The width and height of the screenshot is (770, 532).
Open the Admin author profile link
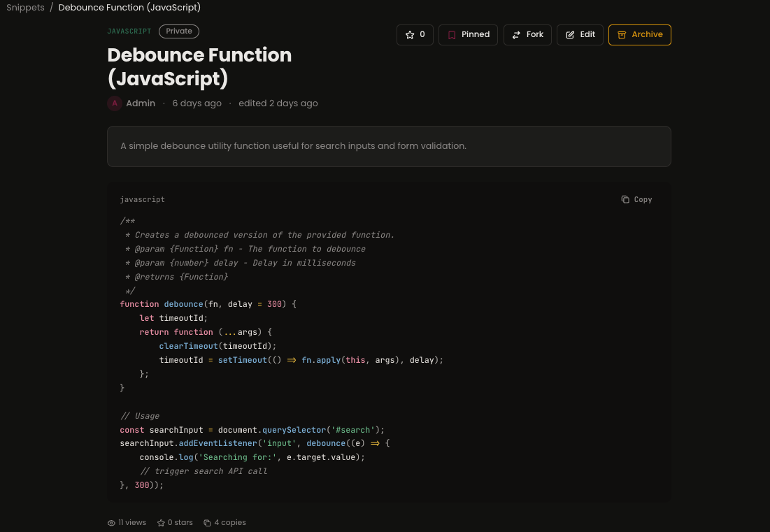(x=141, y=103)
